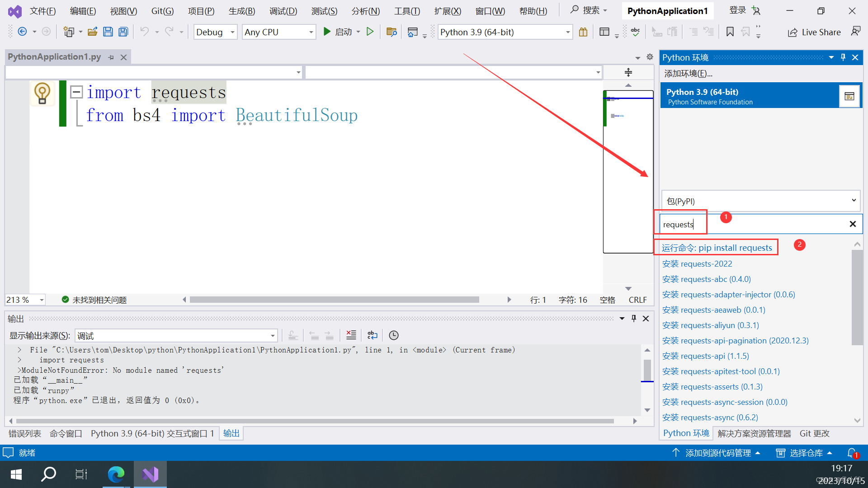This screenshot has width=868, height=488.
Task: Clear all output with the red X list icon
Action: pyautogui.click(x=351, y=335)
